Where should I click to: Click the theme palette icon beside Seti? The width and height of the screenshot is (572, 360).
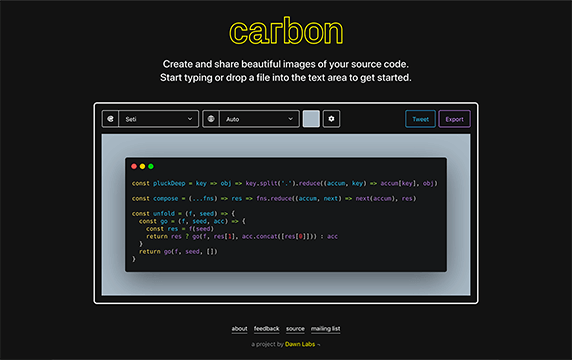(111, 119)
